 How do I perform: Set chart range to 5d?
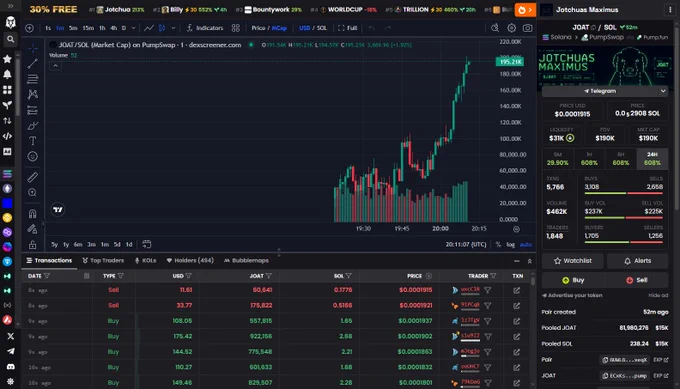[117, 245]
